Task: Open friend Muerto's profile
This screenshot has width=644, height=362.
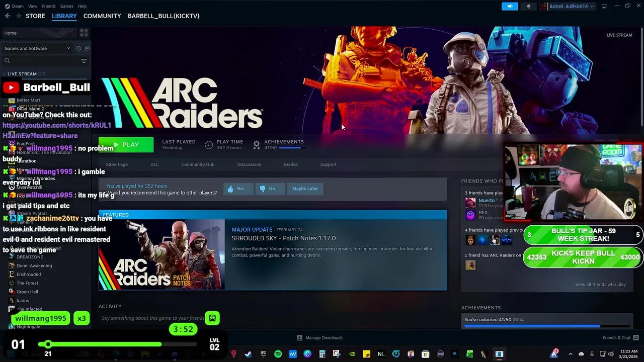Action: click(487, 201)
